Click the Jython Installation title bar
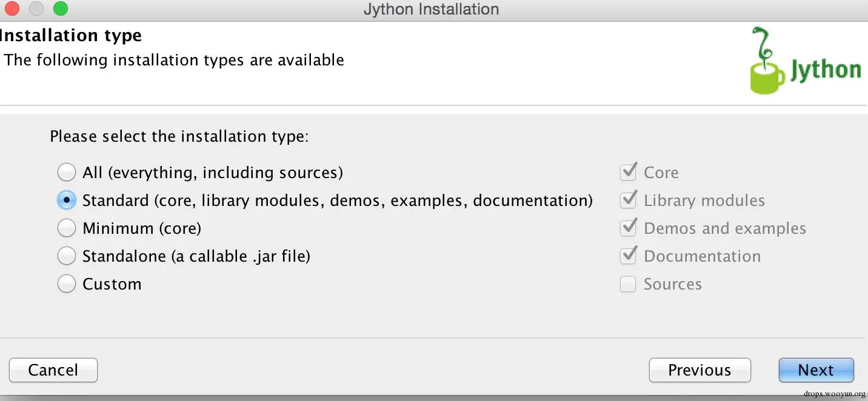The image size is (868, 401). [431, 10]
